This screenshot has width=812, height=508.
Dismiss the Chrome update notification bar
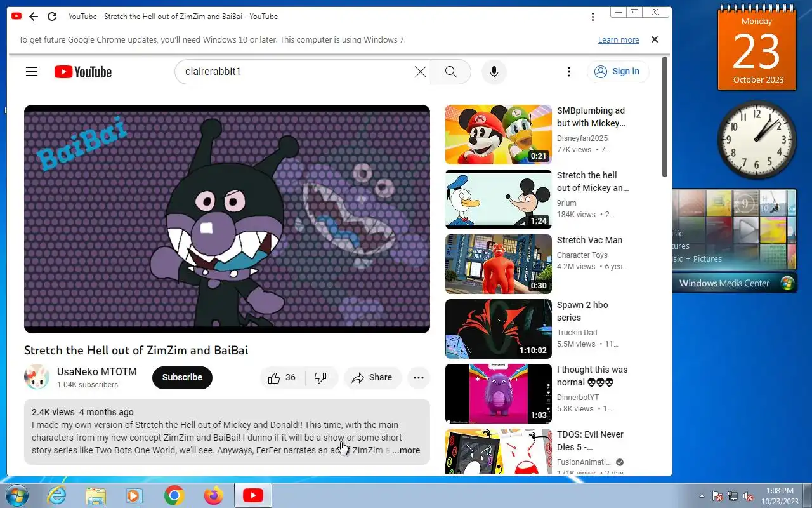coord(655,39)
